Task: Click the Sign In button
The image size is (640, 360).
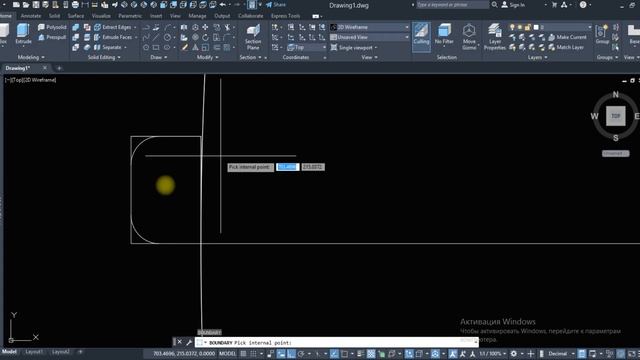Action: tap(513, 5)
